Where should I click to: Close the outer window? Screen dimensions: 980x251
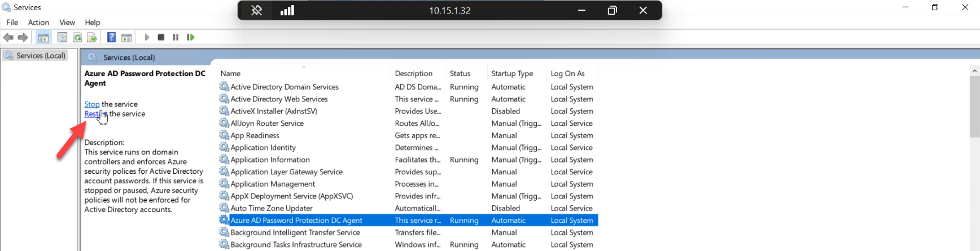tap(965, 7)
